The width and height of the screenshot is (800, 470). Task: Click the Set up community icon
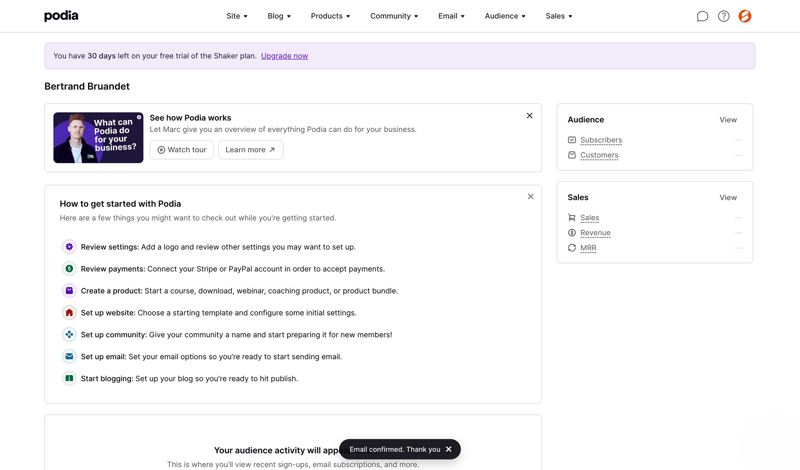(x=69, y=335)
